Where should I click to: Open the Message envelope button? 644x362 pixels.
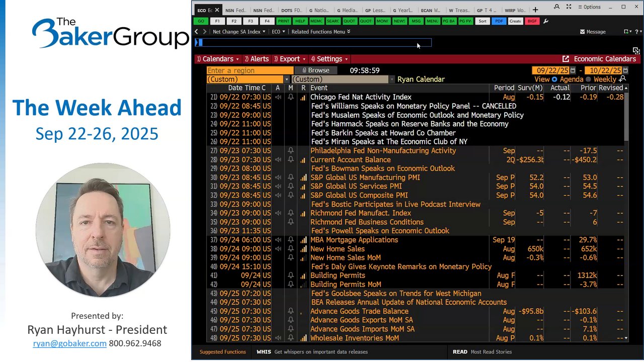[x=593, y=32]
